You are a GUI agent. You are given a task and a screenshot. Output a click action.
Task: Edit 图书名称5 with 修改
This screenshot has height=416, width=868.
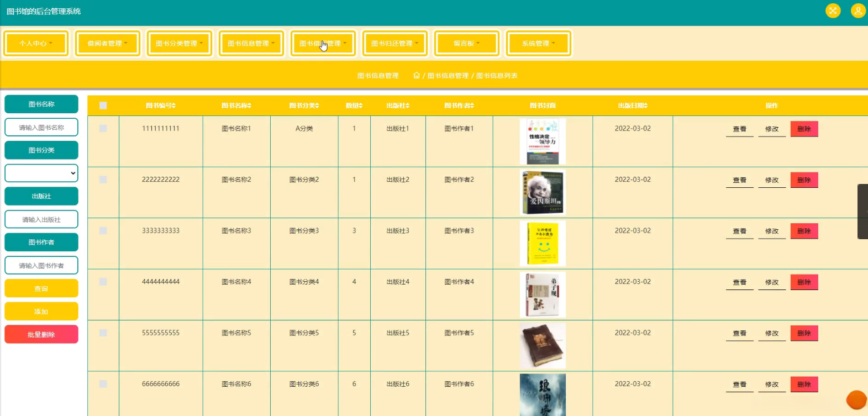click(772, 334)
